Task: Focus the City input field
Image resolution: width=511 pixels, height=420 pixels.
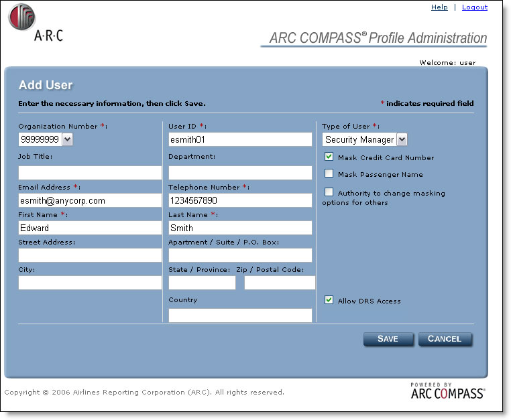Action: [x=90, y=283]
